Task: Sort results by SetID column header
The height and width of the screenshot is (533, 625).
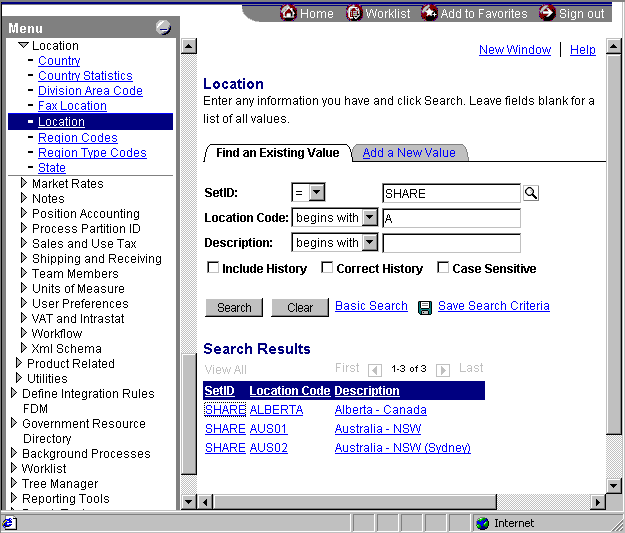Action: click(219, 391)
